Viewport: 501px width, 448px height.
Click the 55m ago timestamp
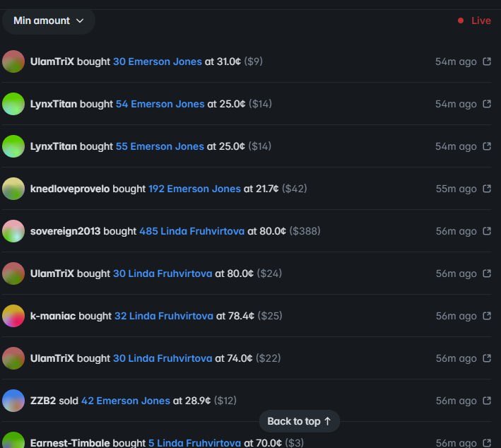click(456, 189)
